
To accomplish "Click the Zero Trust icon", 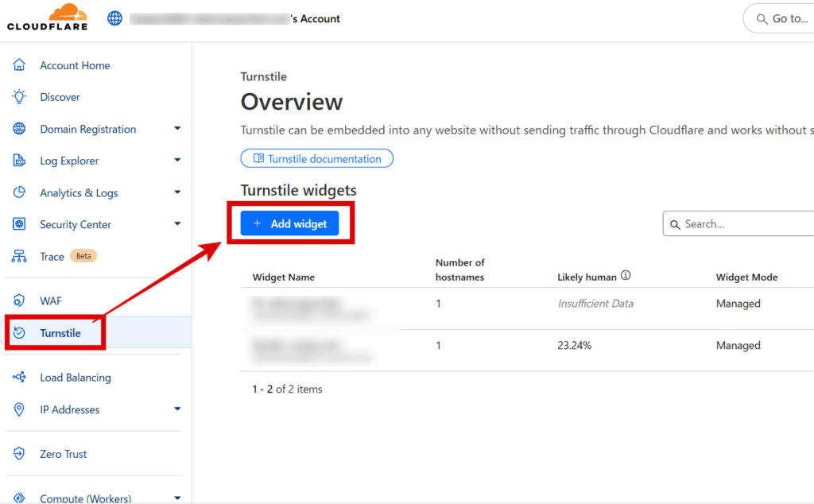I will [19, 454].
